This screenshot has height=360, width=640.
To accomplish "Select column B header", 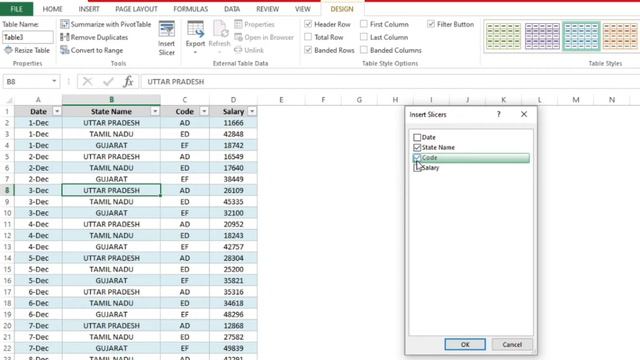I will (111, 100).
